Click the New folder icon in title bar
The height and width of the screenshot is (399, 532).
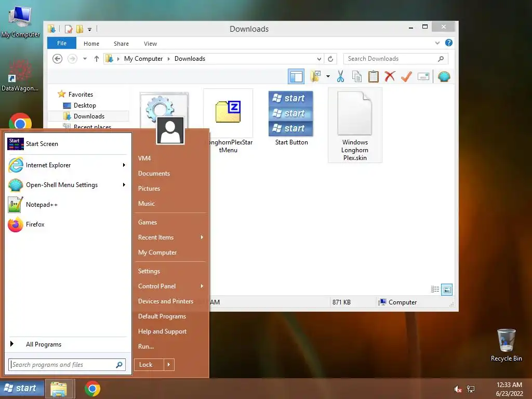79,29
